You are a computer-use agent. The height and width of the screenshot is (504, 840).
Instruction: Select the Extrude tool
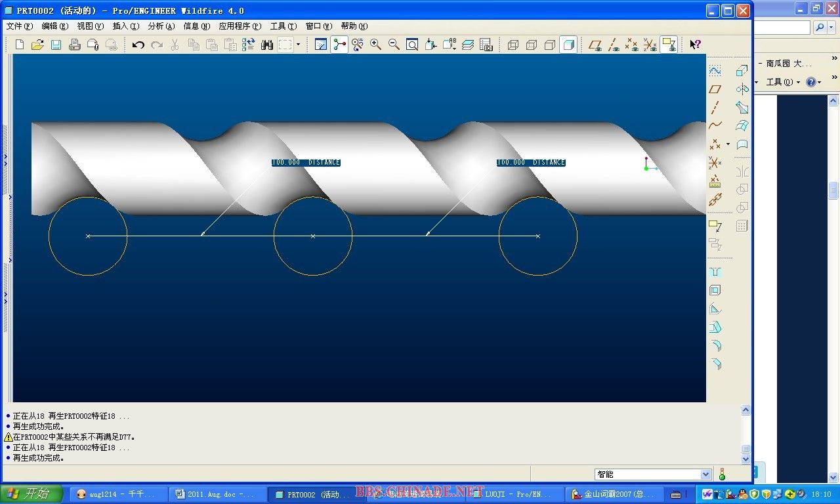click(x=742, y=70)
